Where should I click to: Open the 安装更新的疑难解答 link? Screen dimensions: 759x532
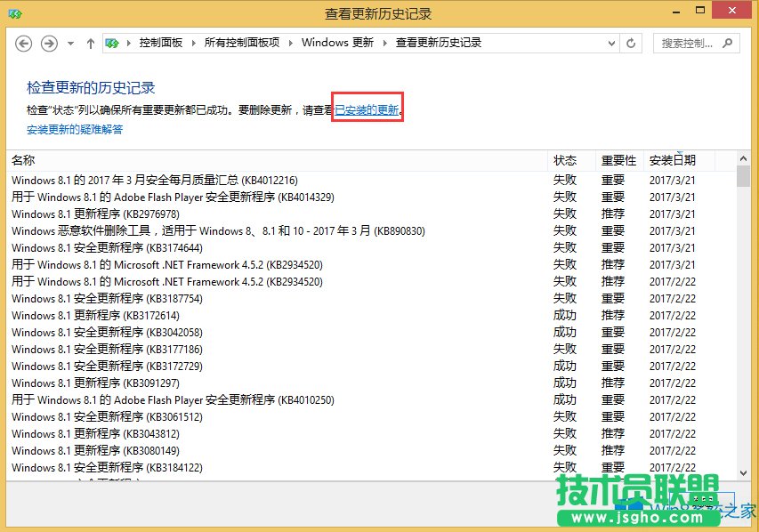coord(72,129)
